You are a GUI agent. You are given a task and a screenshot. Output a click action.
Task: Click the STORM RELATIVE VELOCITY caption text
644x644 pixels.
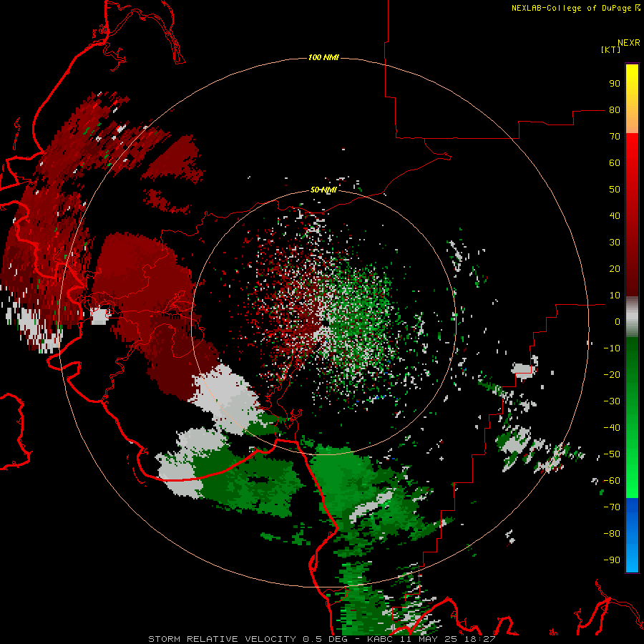click(x=222, y=639)
